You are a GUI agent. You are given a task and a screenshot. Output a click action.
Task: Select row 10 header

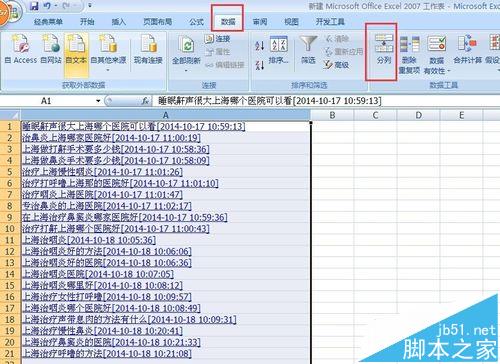(10, 229)
